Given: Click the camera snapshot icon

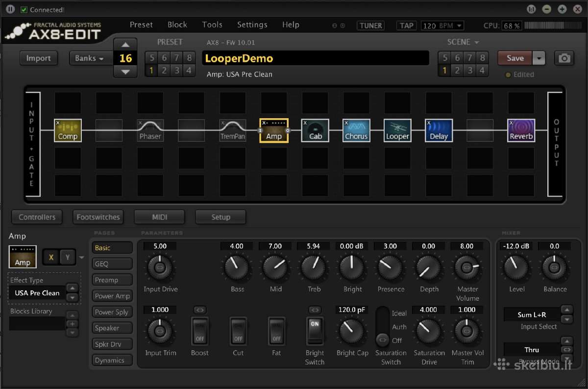Looking at the screenshot, I should click(564, 58).
